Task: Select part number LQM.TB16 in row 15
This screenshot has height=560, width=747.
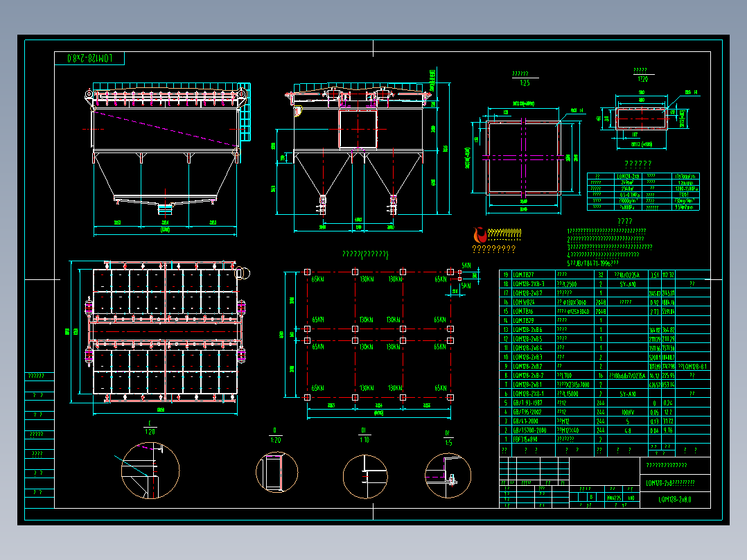Action: coord(523,311)
